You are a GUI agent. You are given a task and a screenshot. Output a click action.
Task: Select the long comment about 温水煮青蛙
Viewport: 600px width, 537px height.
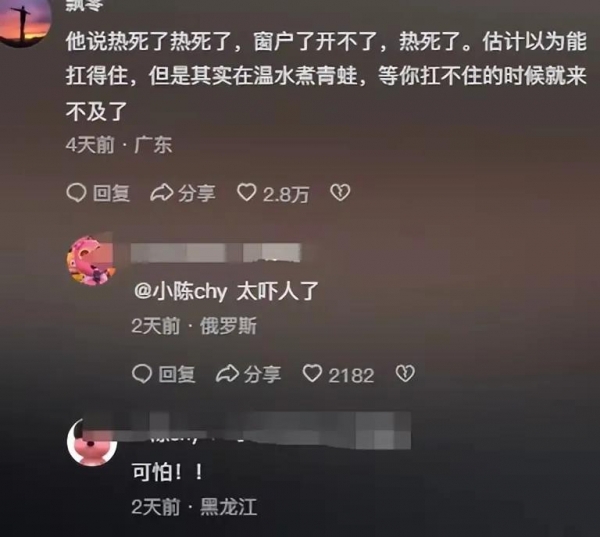pyautogui.click(x=326, y=77)
